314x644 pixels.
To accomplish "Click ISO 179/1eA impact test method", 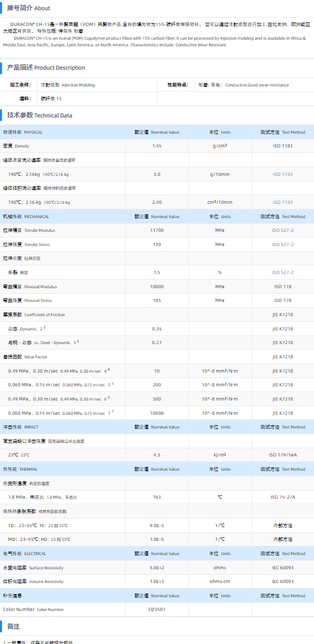I will click(x=282, y=455).
